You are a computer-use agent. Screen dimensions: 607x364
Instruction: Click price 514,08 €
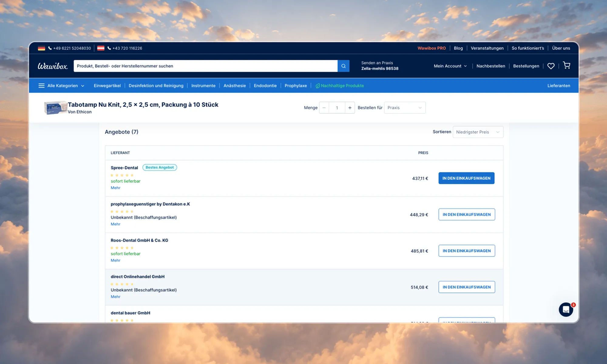[x=419, y=287]
